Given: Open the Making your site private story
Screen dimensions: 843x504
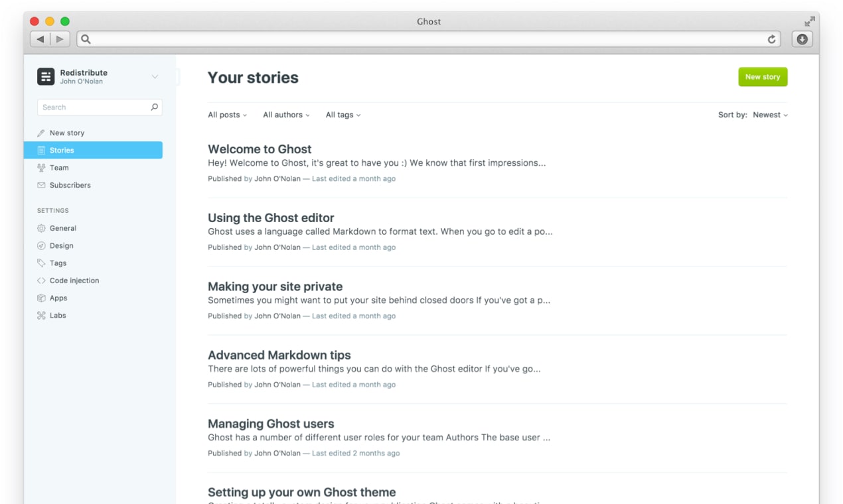Looking at the screenshot, I should point(275,286).
